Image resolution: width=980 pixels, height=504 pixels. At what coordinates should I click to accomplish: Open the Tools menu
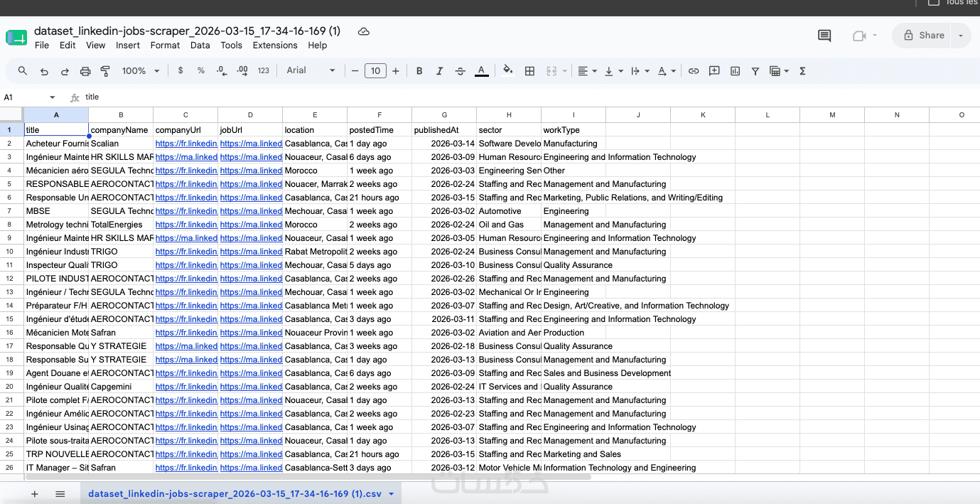tap(232, 45)
